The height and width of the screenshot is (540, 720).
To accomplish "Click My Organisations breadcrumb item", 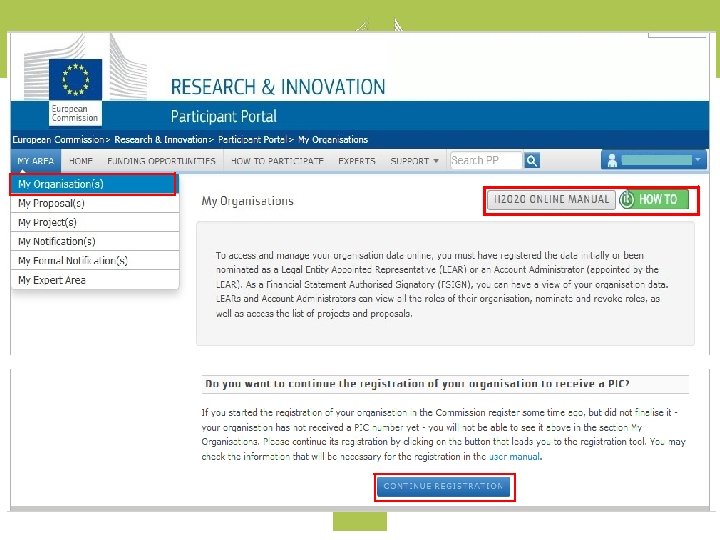I will tap(333, 140).
